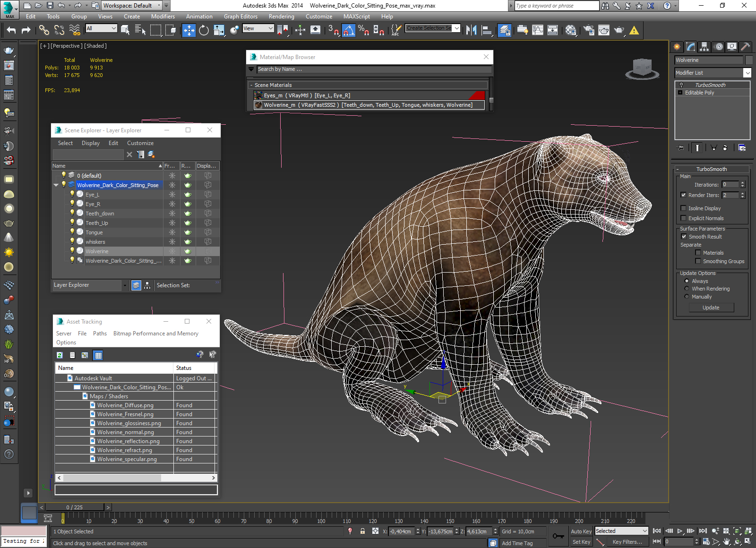
Task: Click Pin Stack icon under modifier stack
Action: point(680,148)
